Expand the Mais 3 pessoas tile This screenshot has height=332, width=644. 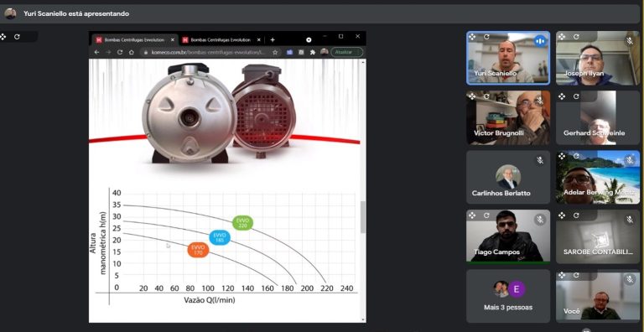click(x=508, y=296)
